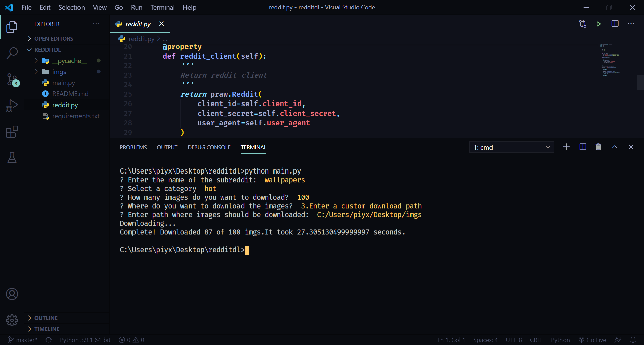Open README.md from the explorer
Viewport: 644px width, 345px height.
click(x=67, y=94)
